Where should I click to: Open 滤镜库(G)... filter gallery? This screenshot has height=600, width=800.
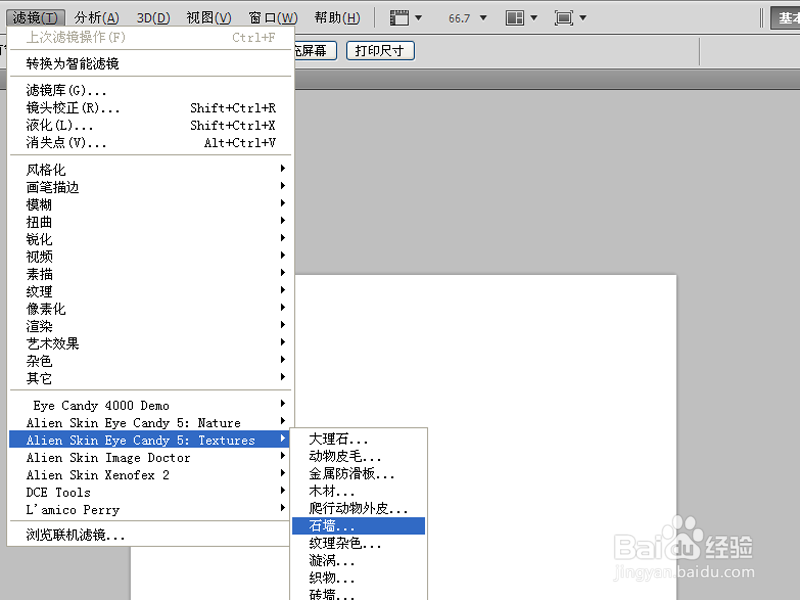(151, 91)
